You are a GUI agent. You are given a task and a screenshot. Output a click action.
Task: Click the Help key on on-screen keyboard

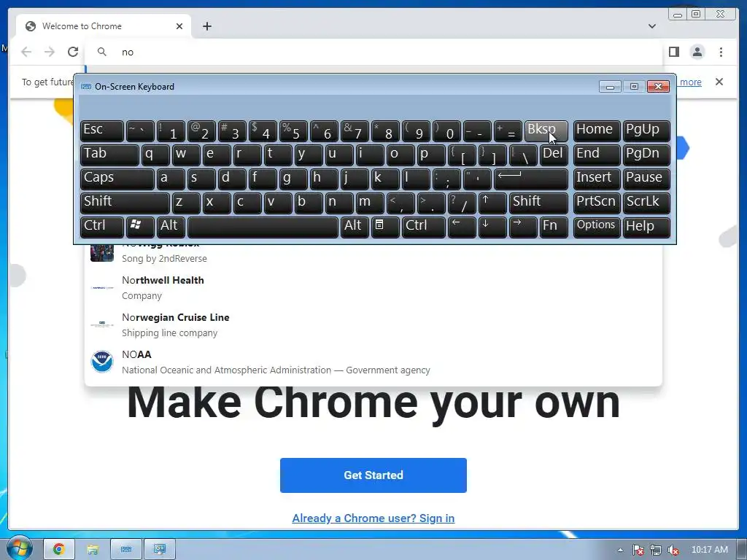coord(646,227)
